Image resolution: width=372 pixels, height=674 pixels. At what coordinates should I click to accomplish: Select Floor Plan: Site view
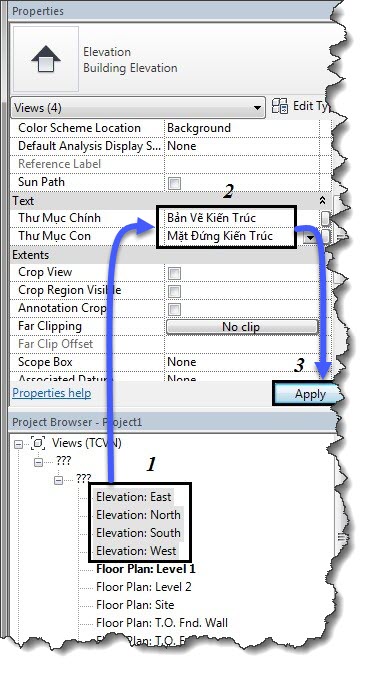coord(135,605)
